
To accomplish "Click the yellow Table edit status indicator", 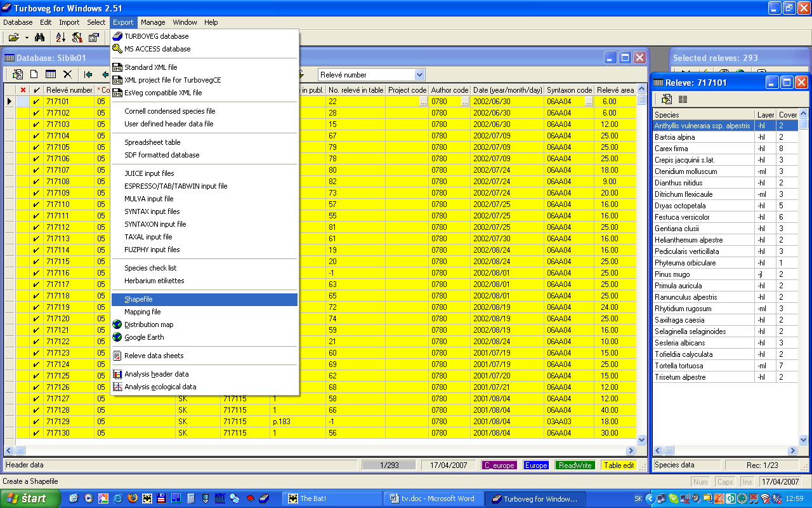I will [x=619, y=465].
